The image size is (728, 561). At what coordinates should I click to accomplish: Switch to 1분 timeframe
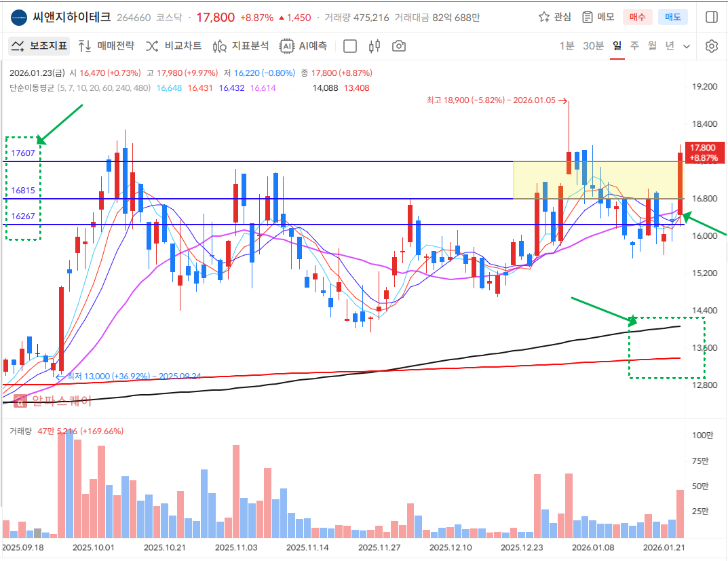(567, 46)
